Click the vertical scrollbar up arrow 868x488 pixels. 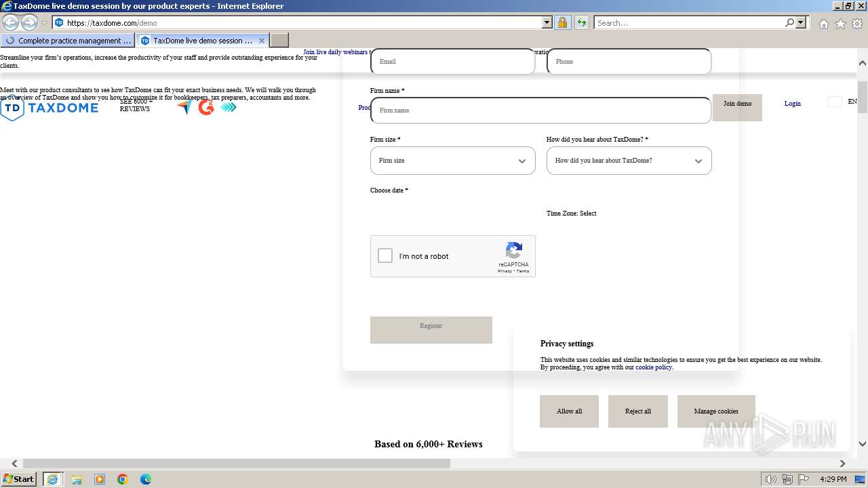coord(863,62)
